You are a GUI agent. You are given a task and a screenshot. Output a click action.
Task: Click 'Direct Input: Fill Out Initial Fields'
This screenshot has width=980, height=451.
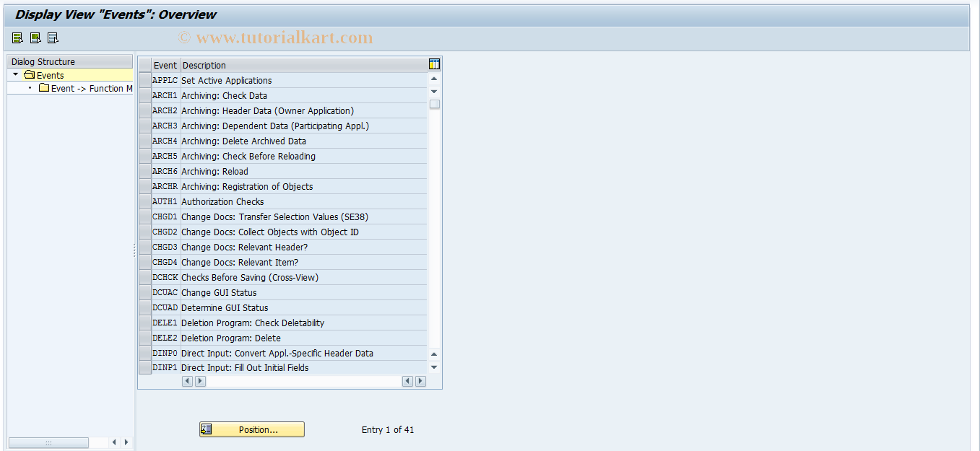pyautogui.click(x=303, y=367)
